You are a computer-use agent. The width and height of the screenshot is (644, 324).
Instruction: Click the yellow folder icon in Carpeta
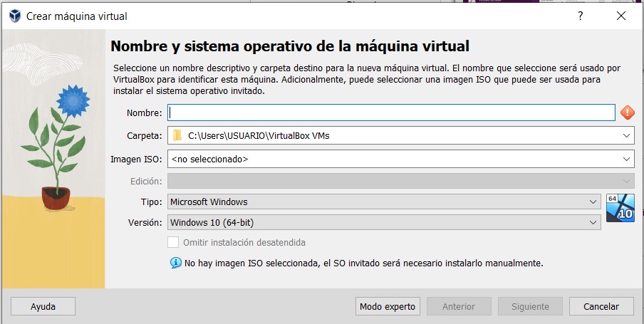(x=177, y=135)
